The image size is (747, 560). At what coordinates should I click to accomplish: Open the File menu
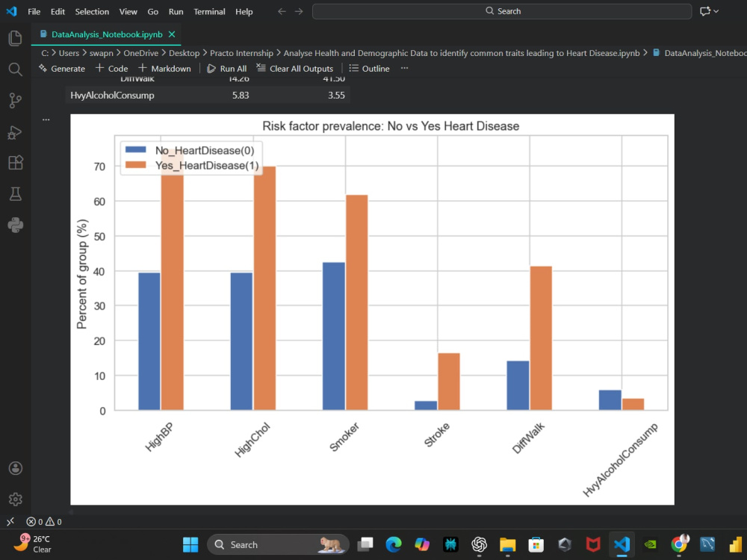(34, 11)
